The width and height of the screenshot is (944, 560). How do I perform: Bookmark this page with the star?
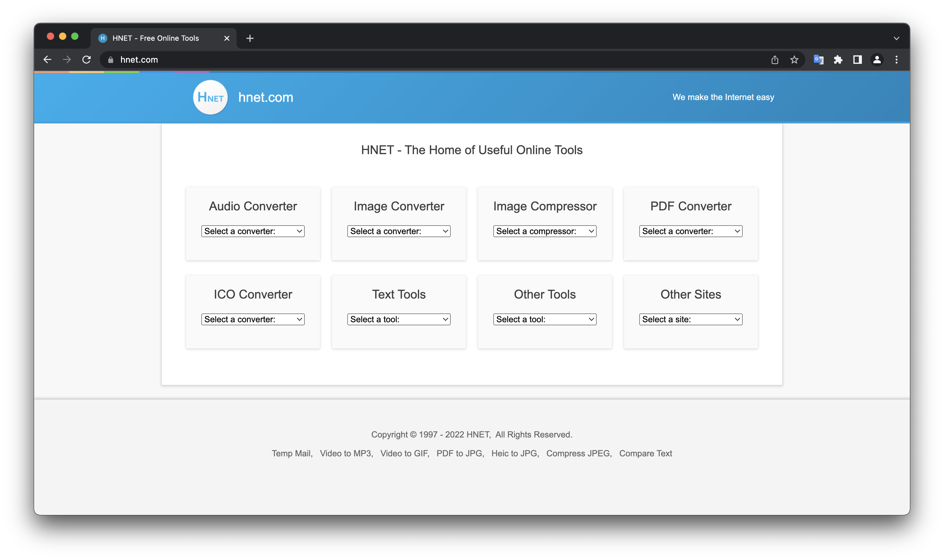pyautogui.click(x=794, y=60)
